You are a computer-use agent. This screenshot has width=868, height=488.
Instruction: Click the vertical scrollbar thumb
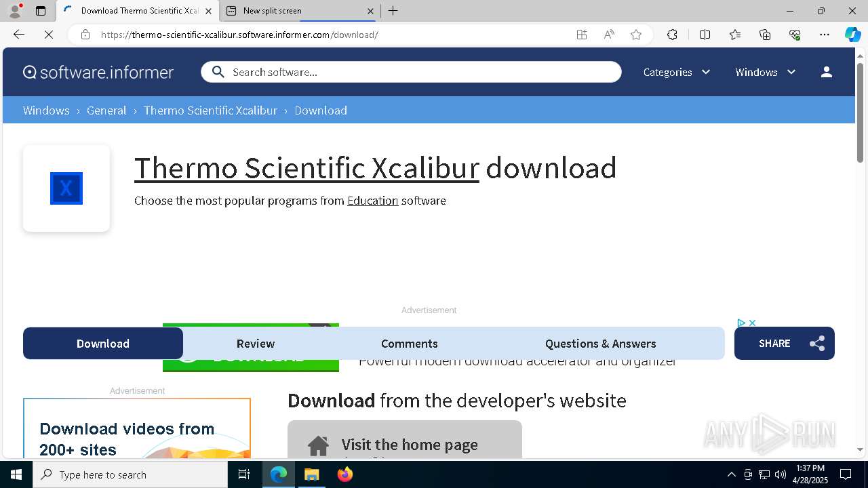[860, 112]
